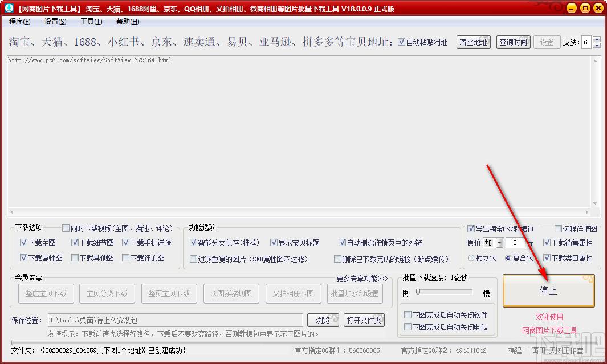Click the 原价 amount input field
This screenshot has width=607, height=364.
coord(515,243)
